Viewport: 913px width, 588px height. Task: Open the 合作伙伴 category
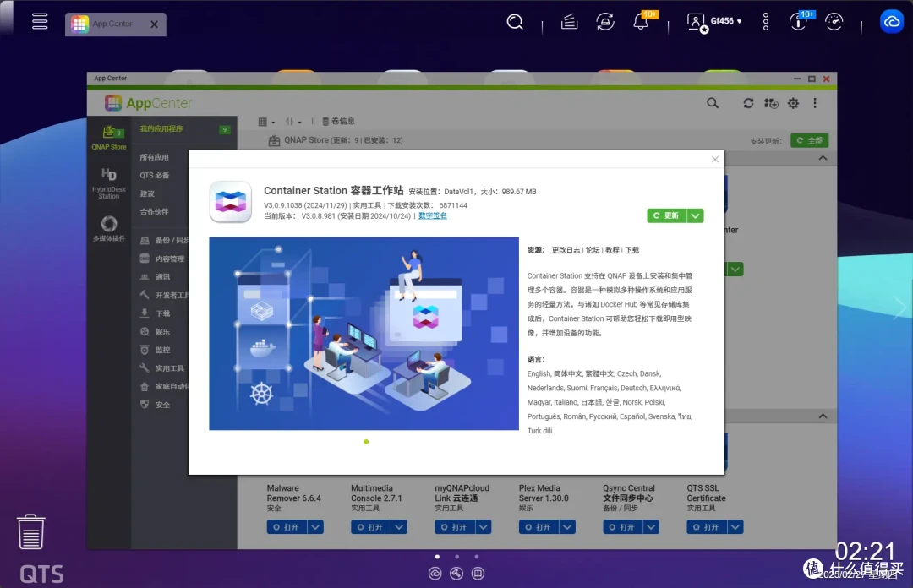coord(155,212)
